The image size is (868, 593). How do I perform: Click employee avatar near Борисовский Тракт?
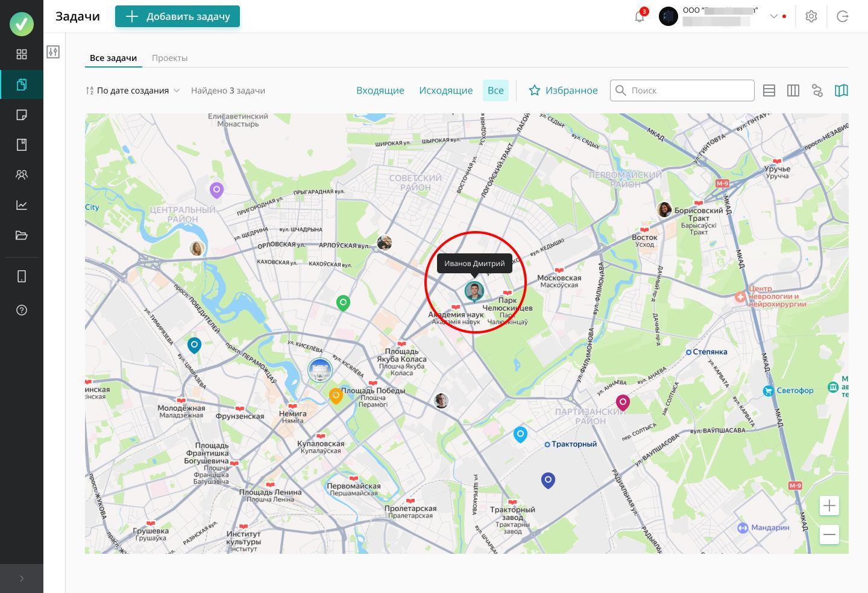664,209
